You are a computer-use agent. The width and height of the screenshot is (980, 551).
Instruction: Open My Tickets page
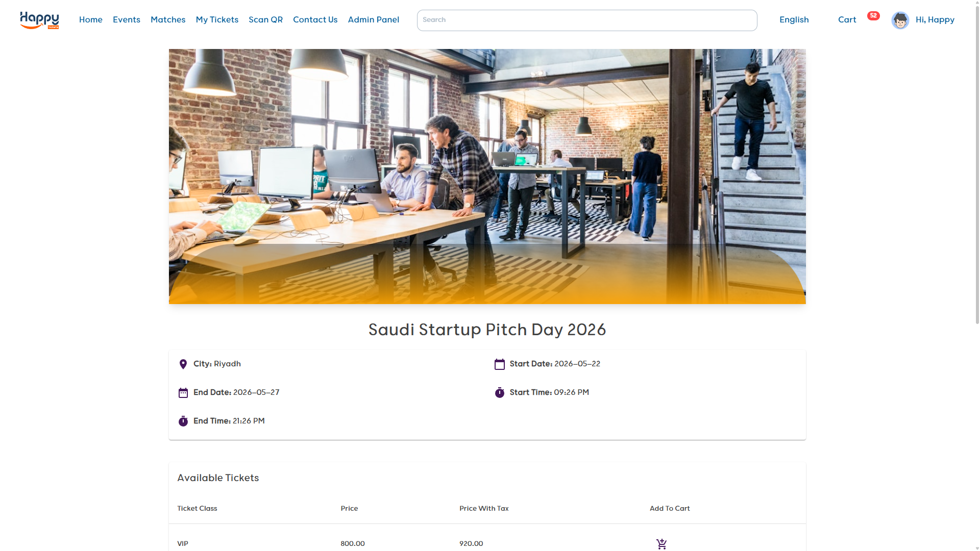(x=217, y=20)
